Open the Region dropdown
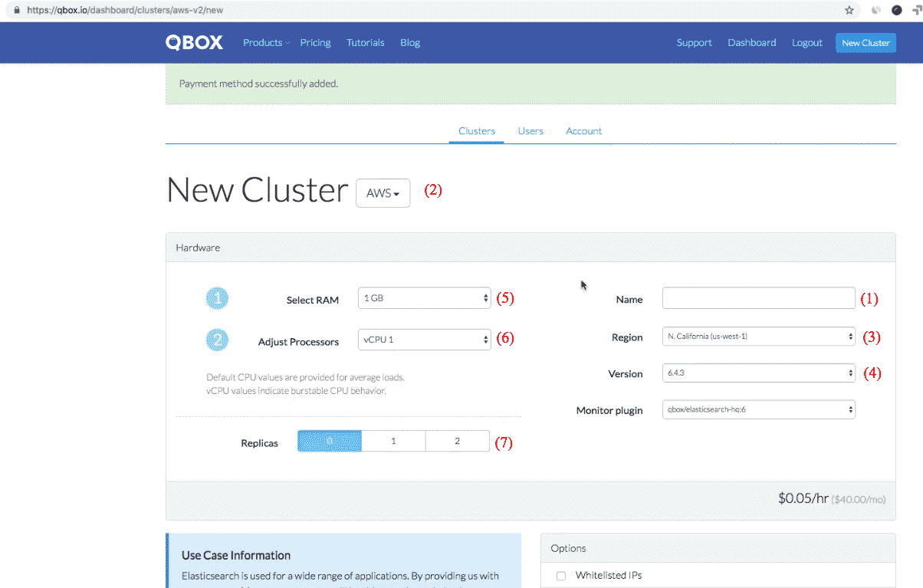Viewport: 923px width, 588px height. tap(758, 336)
